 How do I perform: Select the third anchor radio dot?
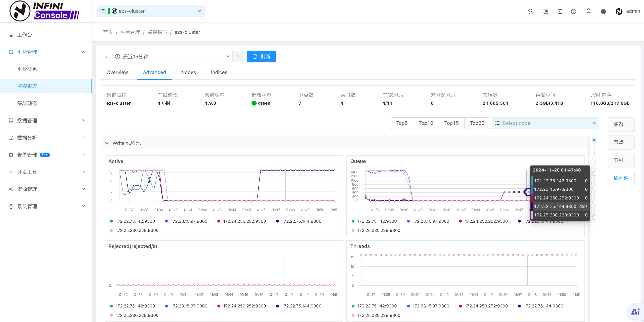pos(594,173)
